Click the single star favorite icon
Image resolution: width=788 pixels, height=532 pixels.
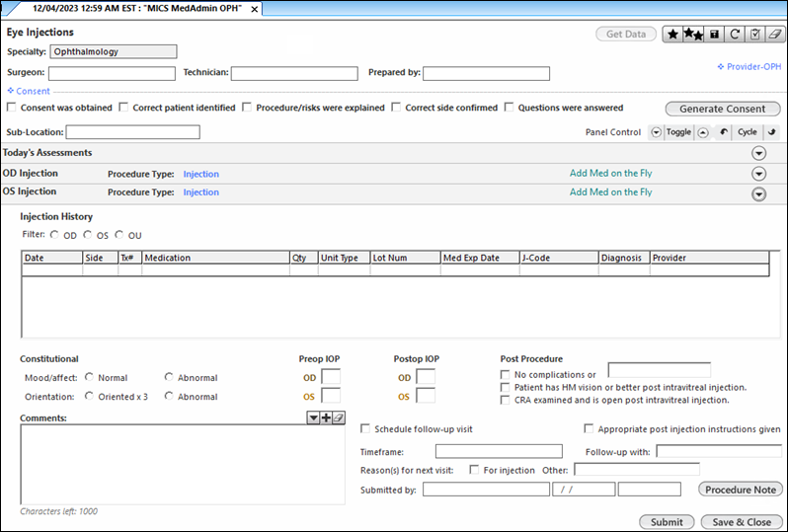click(x=672, y=35)
